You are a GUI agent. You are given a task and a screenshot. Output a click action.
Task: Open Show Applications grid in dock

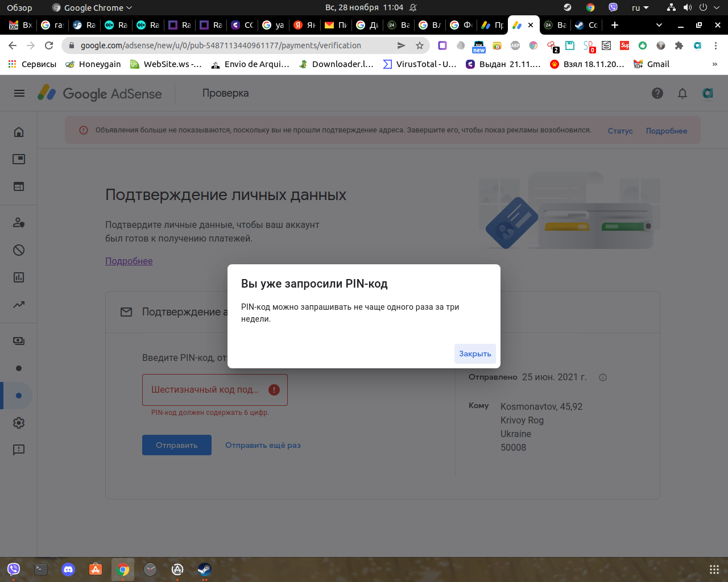coord(714,569)
